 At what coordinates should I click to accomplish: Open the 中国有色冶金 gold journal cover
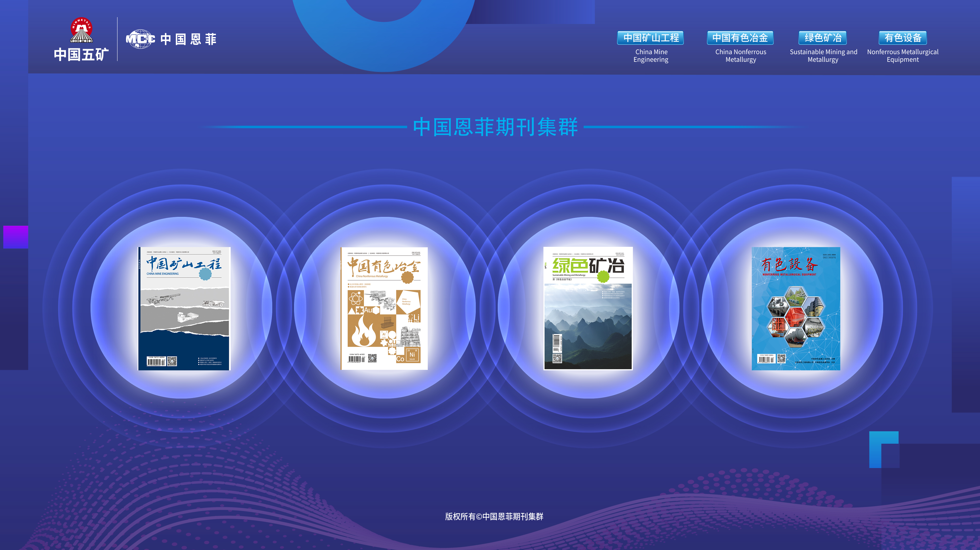(x=384, y=308)
